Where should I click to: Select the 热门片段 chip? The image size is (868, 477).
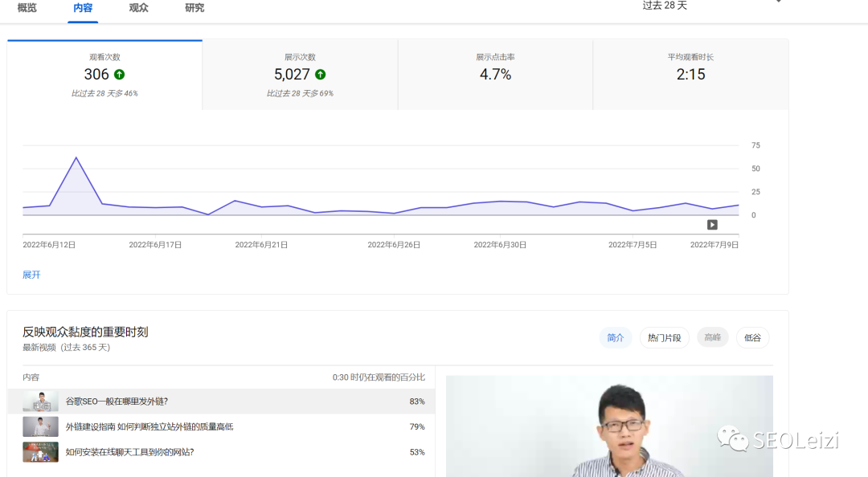pos(665,337)
